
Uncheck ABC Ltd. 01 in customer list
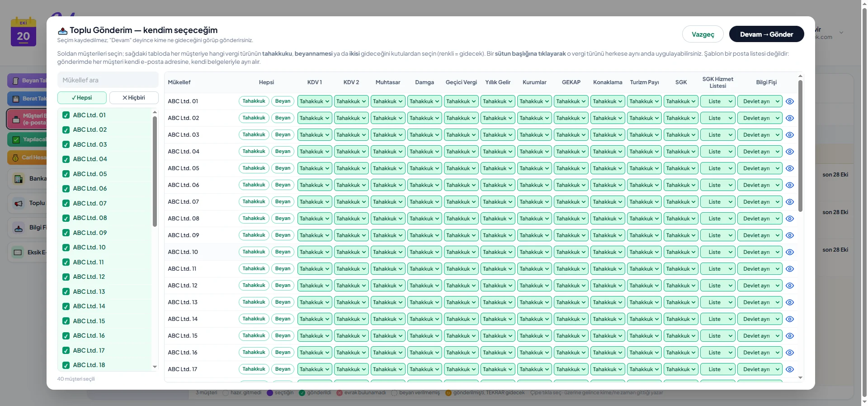(66, 115)
